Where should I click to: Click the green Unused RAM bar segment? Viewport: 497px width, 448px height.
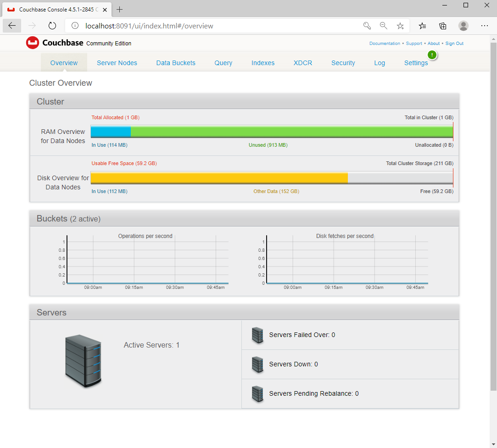point(291,132)
